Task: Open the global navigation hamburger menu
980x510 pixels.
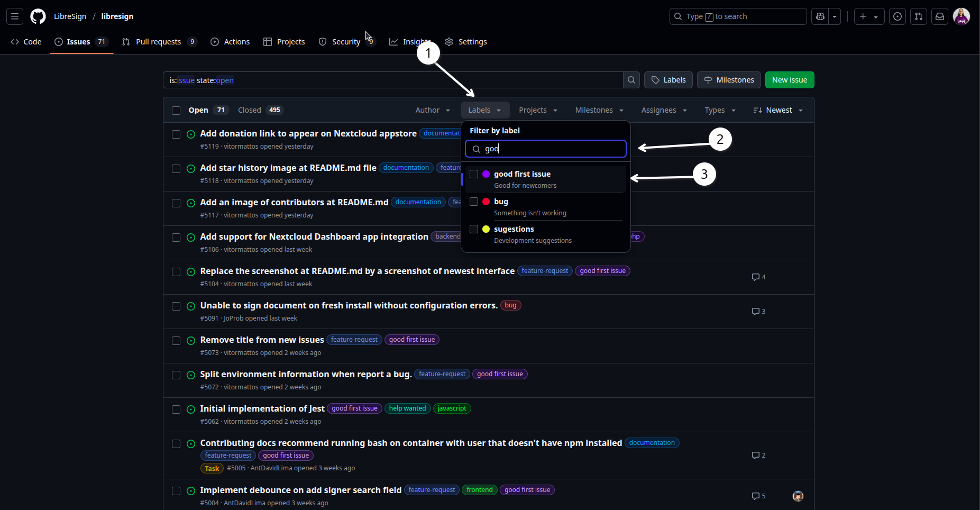Action: tap(15, 16)
